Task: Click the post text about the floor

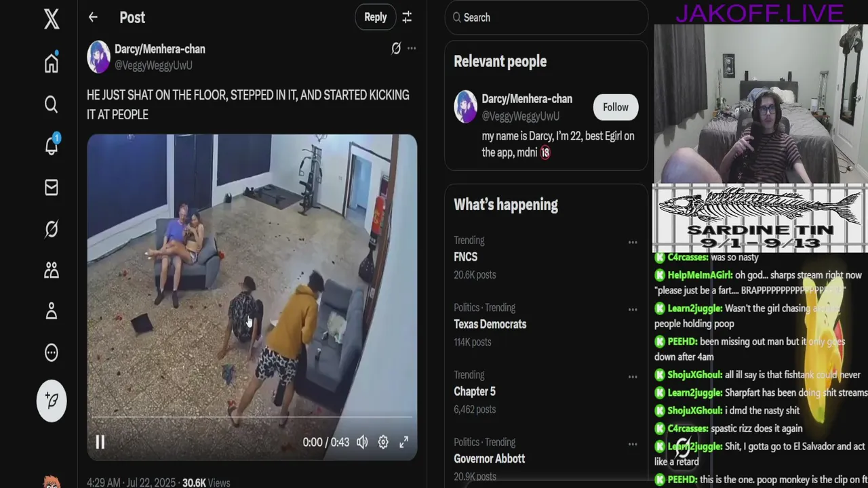Action: (248, 105)
